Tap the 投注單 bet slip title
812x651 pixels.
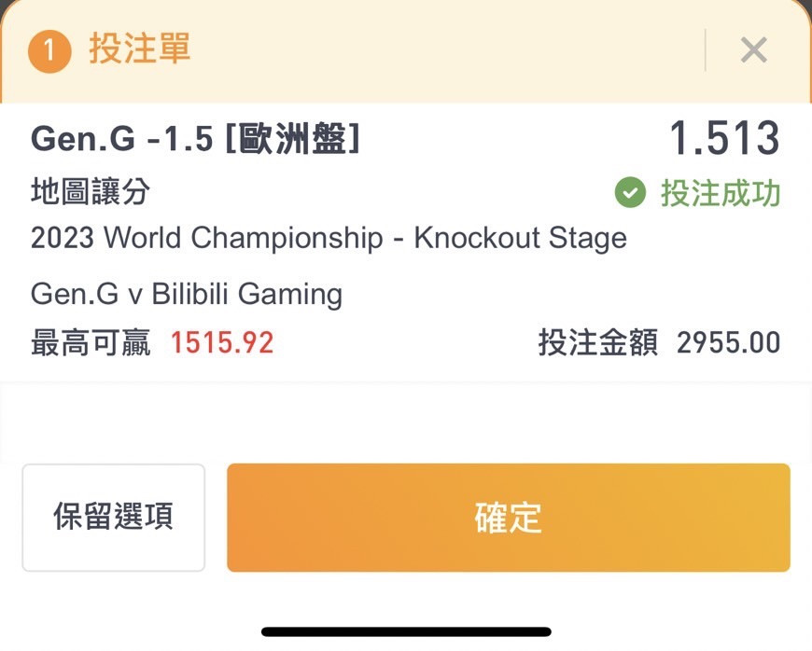140,48
